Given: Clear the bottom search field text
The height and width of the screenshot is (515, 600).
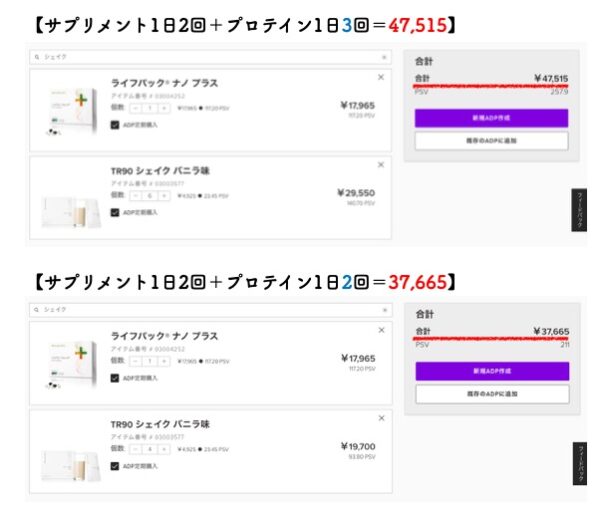Looking at the screenshot, I should pos(385,310).
